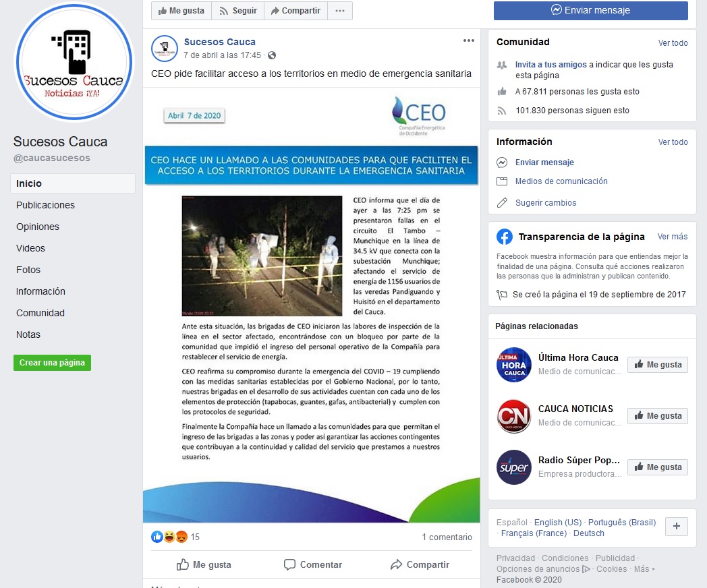Open Ver todo in Información panel
Image resolution: width=707 pixels, height=588 pixels.
673,142
